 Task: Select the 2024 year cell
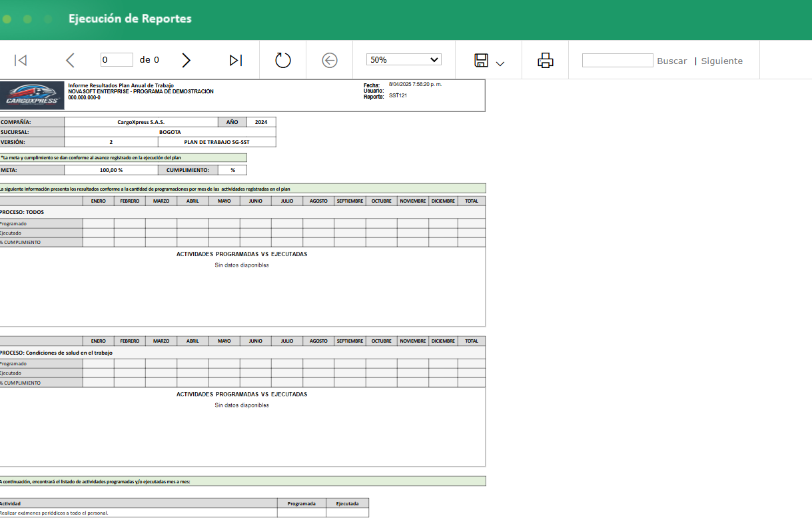261,122
